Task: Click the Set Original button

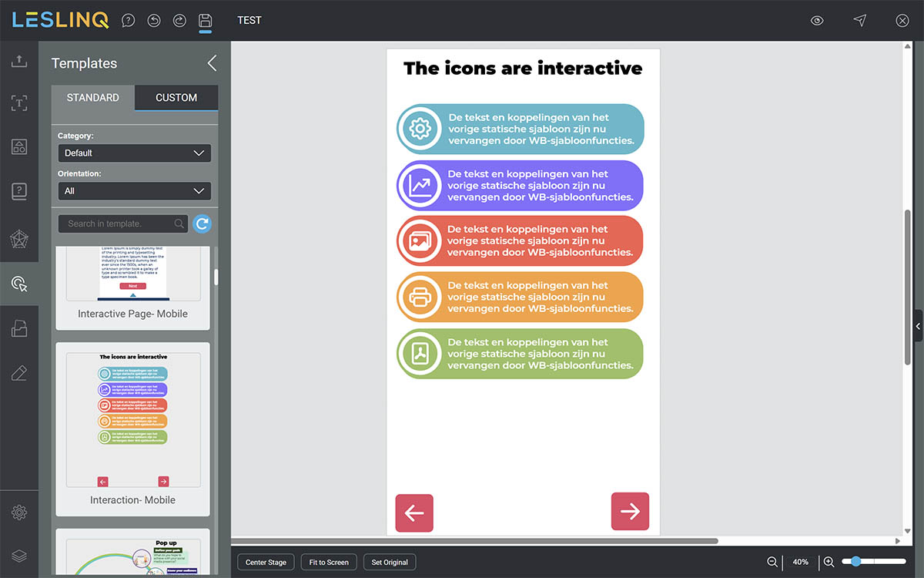Action: pos(390,562)
